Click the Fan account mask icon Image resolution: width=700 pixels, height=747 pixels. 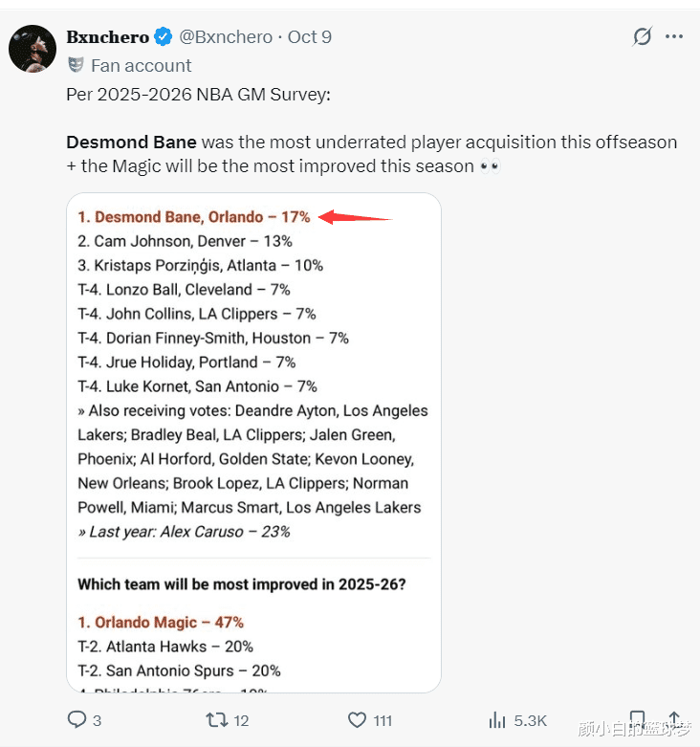[x=76, y=65]
